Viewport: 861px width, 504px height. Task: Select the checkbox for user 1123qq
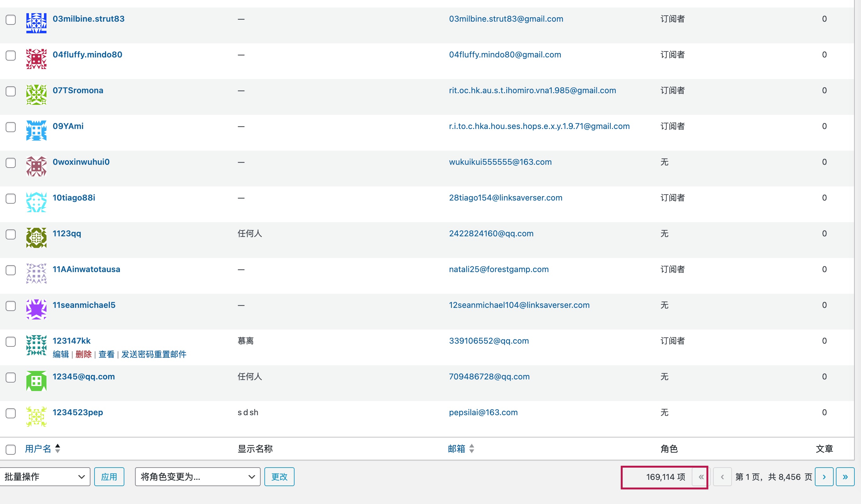point(11,234)
